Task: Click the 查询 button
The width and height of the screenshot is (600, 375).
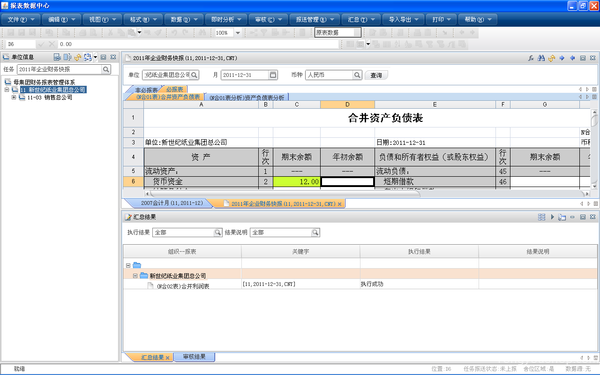Action: [376, 75]
